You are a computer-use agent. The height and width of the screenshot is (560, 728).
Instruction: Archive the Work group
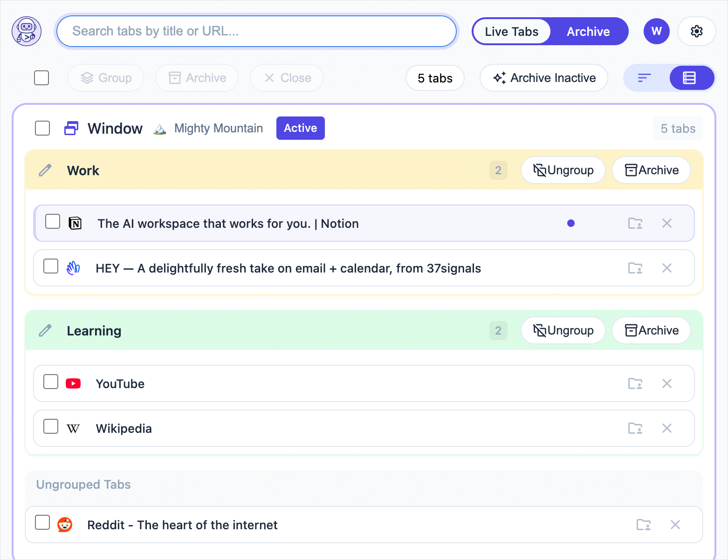651,170
